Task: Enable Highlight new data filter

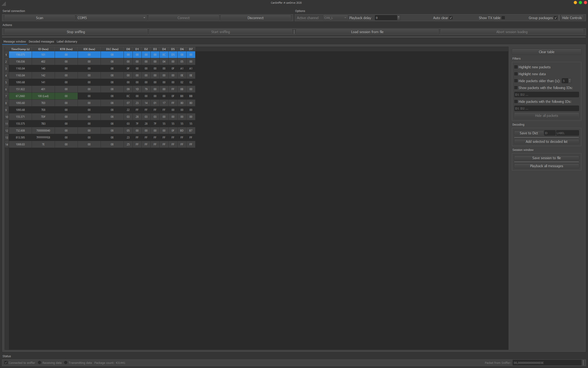Action: 516,74
